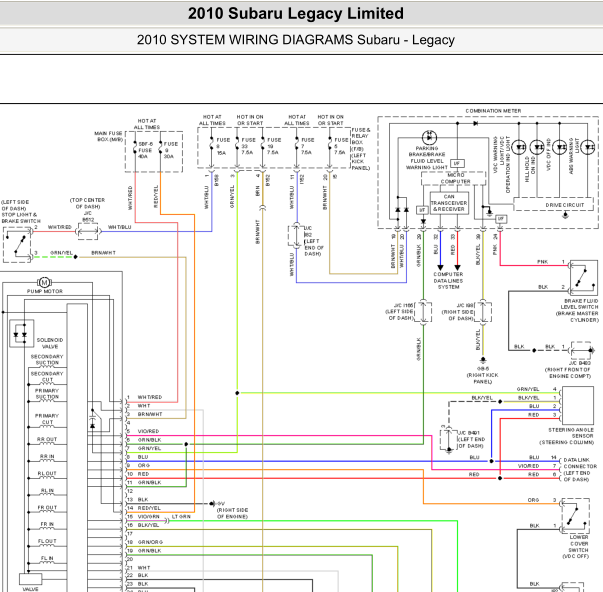
Task: Click the PARKING BRAKE/BRAKE FLUID LEVEL WARNING LIGHT label
Action: click(427, 158)
